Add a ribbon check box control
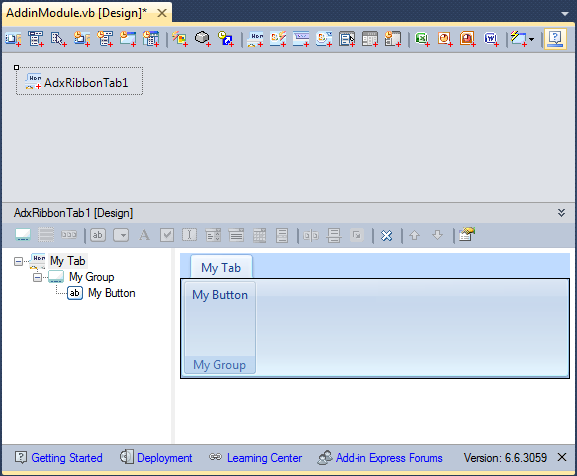Viewport: 577px width, 476px height. click(x=167, y=235)
